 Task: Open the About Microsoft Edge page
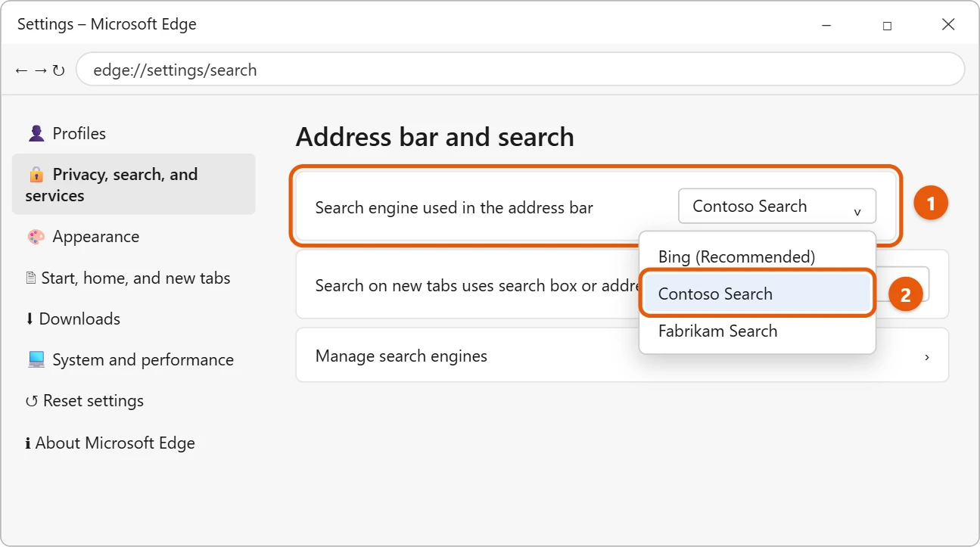[x=133, y=443]
